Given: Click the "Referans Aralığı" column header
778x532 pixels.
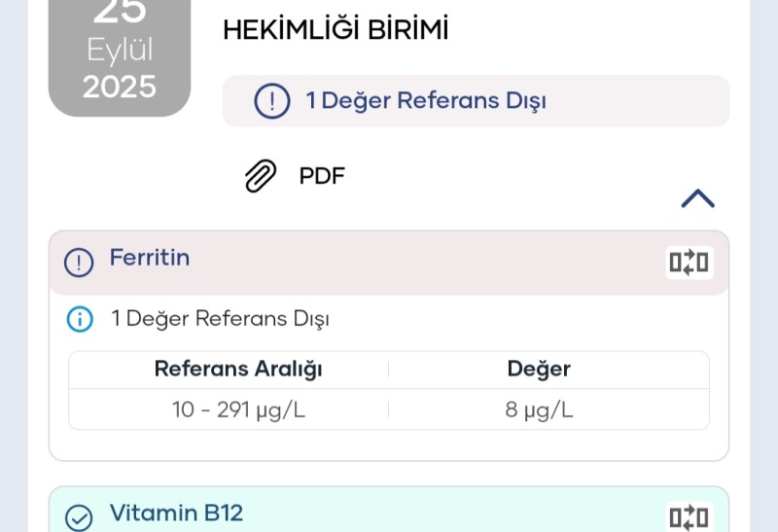Looking at the screenshot, I should coord(238,370).
